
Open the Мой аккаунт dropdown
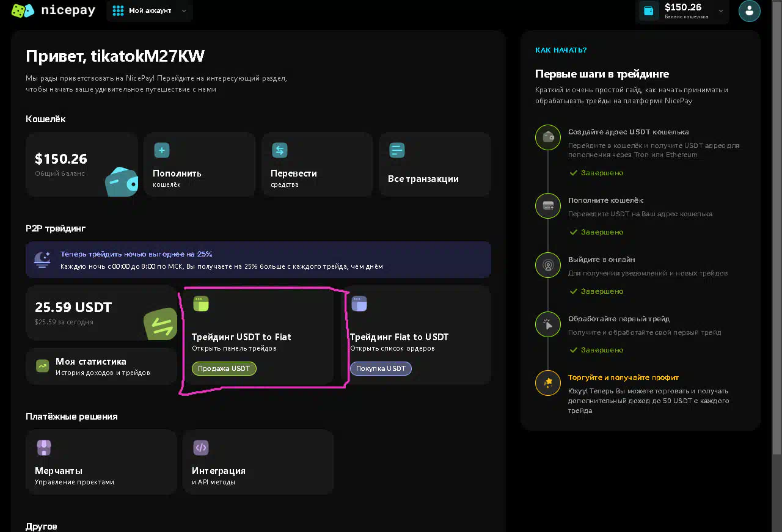pos(150,11)
